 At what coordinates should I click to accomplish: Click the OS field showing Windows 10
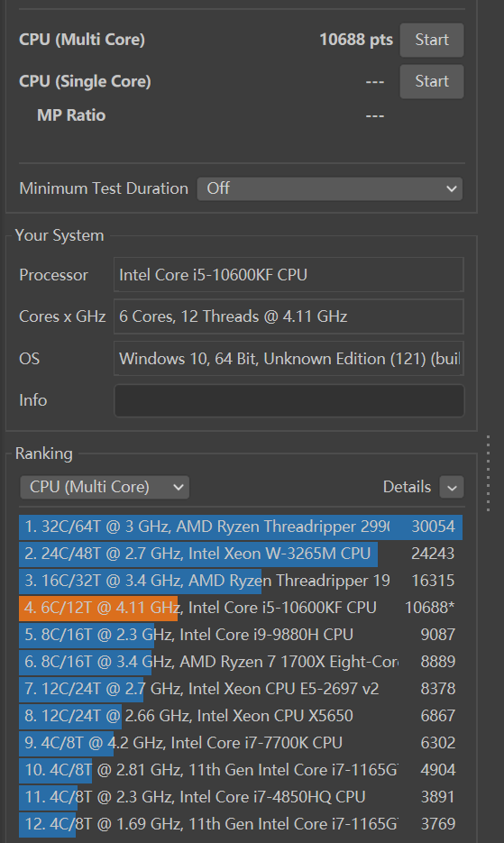pos(289,358)
